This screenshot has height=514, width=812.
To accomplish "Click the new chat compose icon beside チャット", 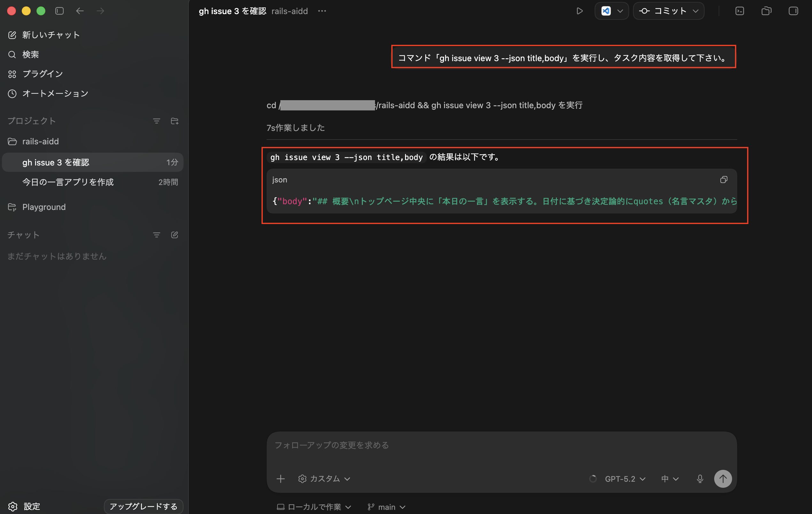I will (174, 235).
